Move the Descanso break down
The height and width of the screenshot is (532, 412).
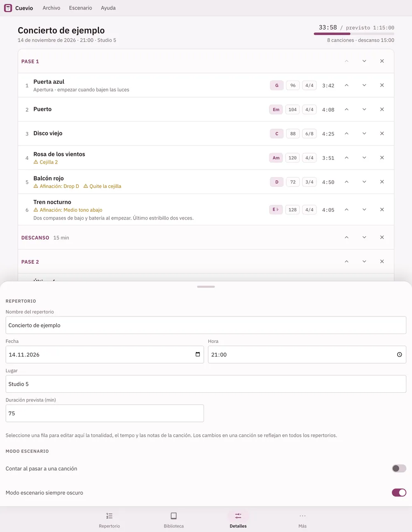(364, 237)
